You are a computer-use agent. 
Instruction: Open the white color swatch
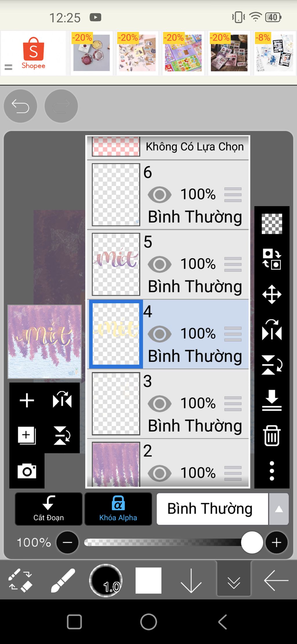(x=148, y=580)
